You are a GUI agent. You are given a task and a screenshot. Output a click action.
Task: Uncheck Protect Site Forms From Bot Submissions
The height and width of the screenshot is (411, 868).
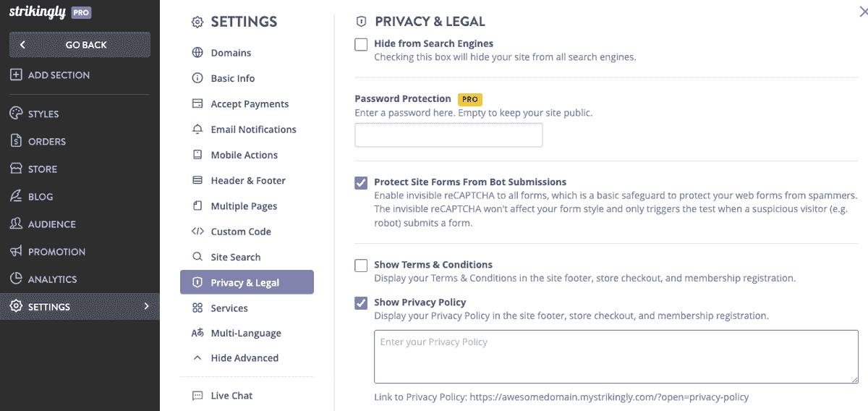point(361,183)
